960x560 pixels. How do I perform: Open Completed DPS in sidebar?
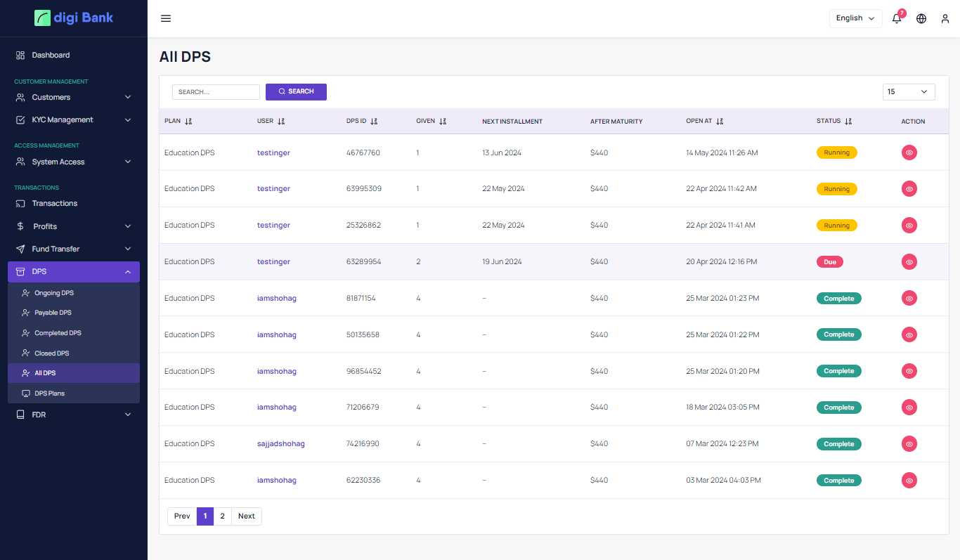(x=58, y=333)
